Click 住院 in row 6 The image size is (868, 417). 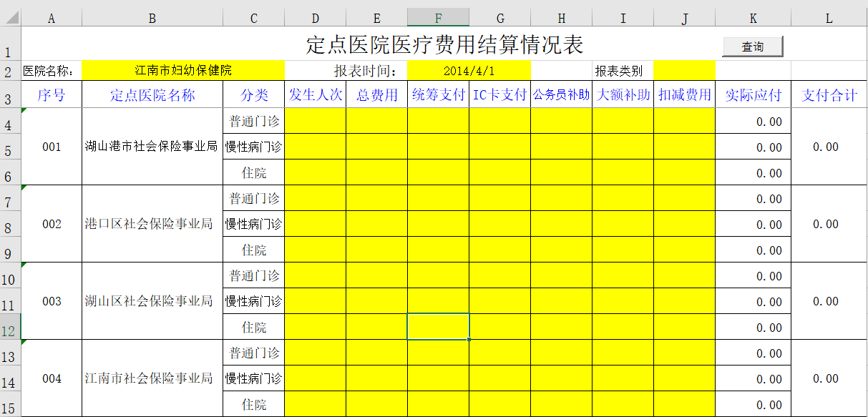coord(254,172)
